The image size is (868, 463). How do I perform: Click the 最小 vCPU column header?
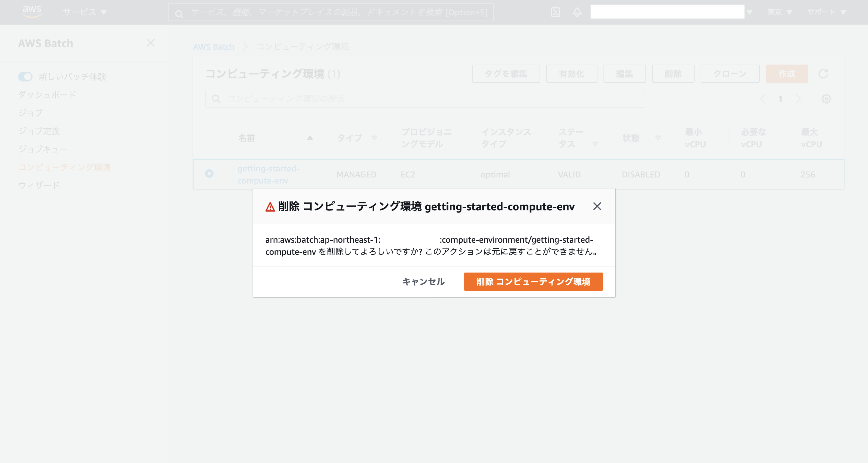pyautogui.click(x=695, y=138)
